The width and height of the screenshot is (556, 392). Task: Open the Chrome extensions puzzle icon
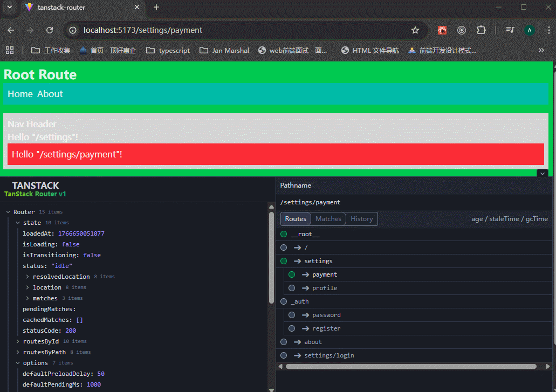point(481,30)
